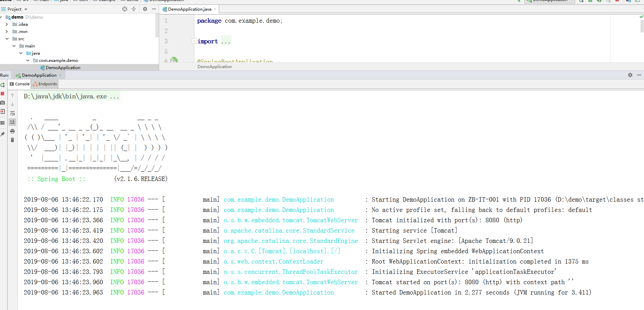Click the Project tree scrollbar
Image resolution: width=644 pixels, height=310 pixels.
(x=157, y=25)
